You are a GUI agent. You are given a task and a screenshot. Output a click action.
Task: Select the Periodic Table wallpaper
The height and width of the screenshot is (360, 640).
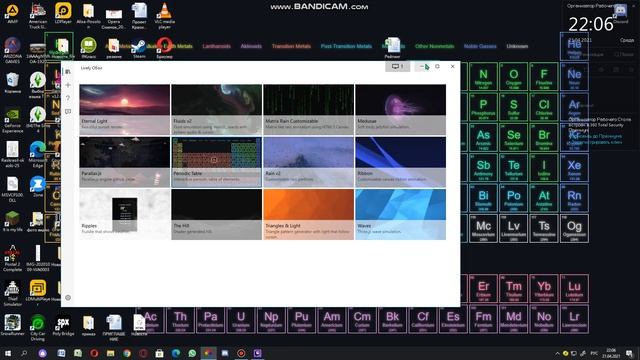coord(216,162)
